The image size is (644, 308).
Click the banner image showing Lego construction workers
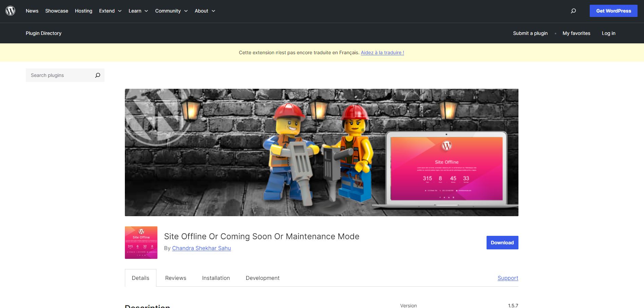point(321,152)
